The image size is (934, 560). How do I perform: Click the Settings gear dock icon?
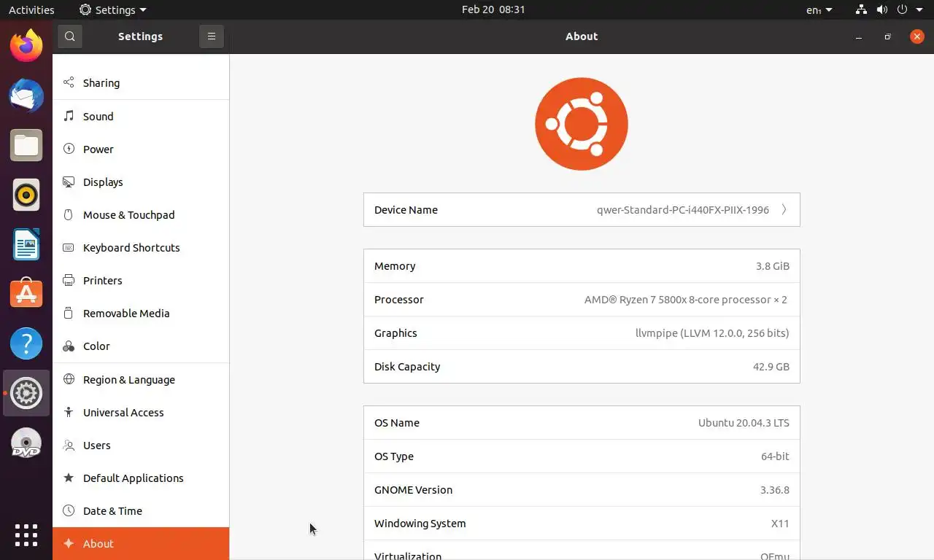pos(26,393)
